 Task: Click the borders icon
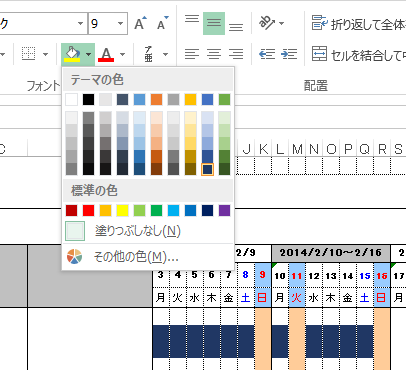click(x=28, y=54)
